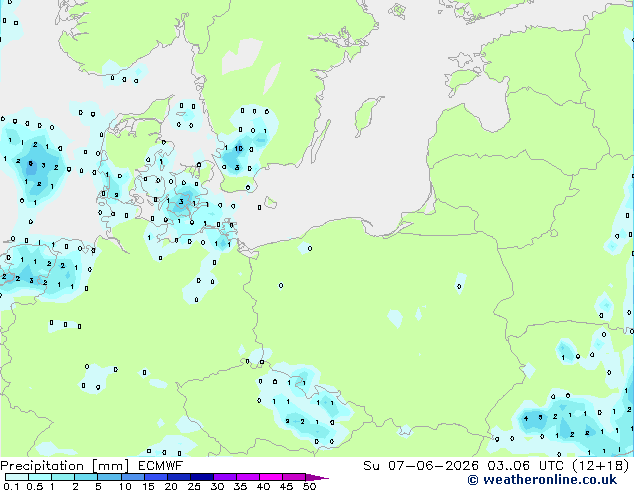Click the '40' legend scale label
This screenshot has width=634, height=490.
tap(263, 486)
